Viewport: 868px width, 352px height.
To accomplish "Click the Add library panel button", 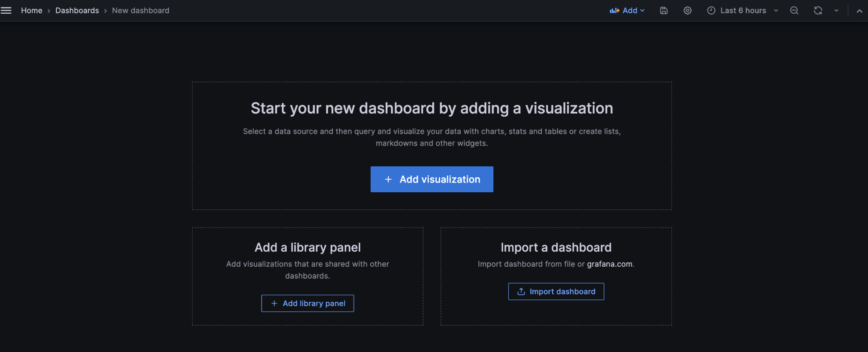I will click(x=308, y=304).
